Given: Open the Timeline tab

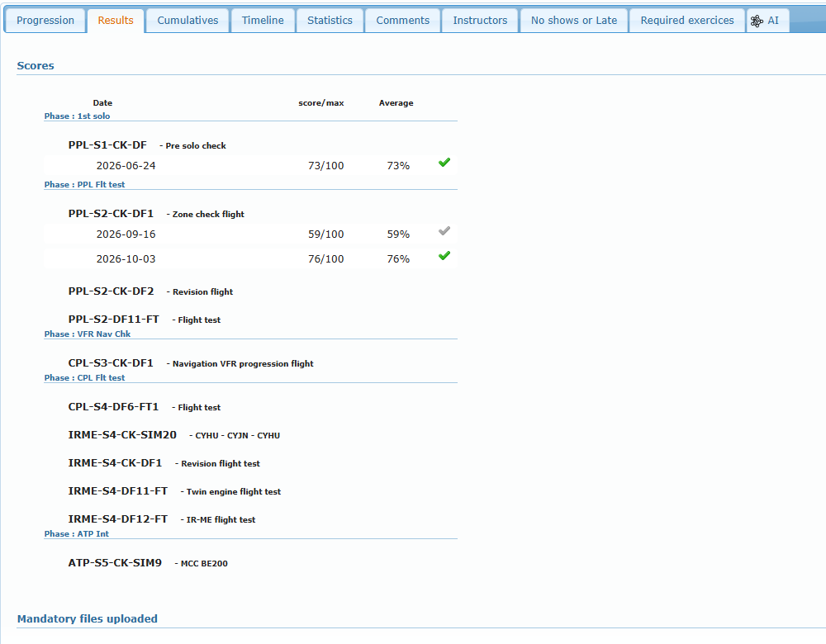Looking at the screenshot, I should click(263, 21).
